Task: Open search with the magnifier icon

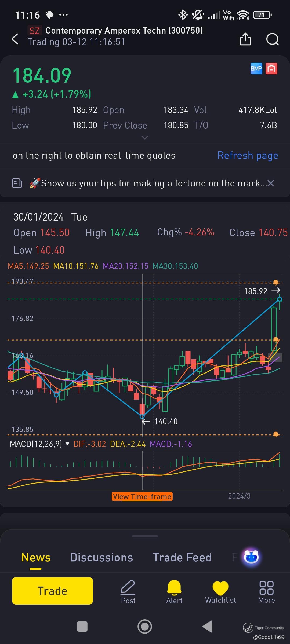Action: pos(272,39)
